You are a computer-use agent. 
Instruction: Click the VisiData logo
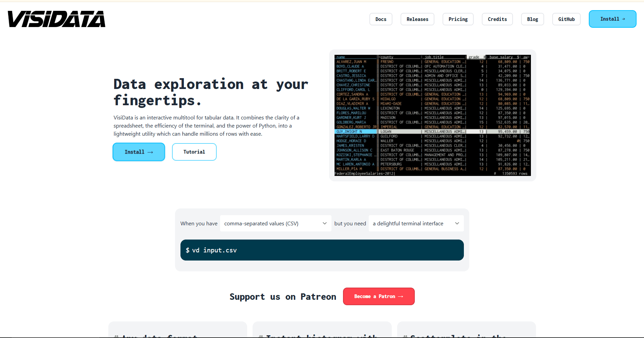(57, 19)
